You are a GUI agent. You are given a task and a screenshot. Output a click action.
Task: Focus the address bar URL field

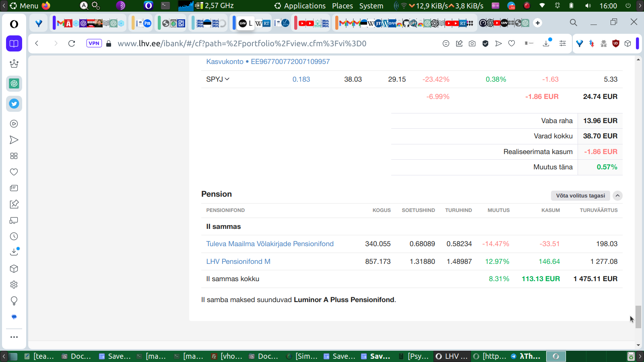click(x=242, y=43)
